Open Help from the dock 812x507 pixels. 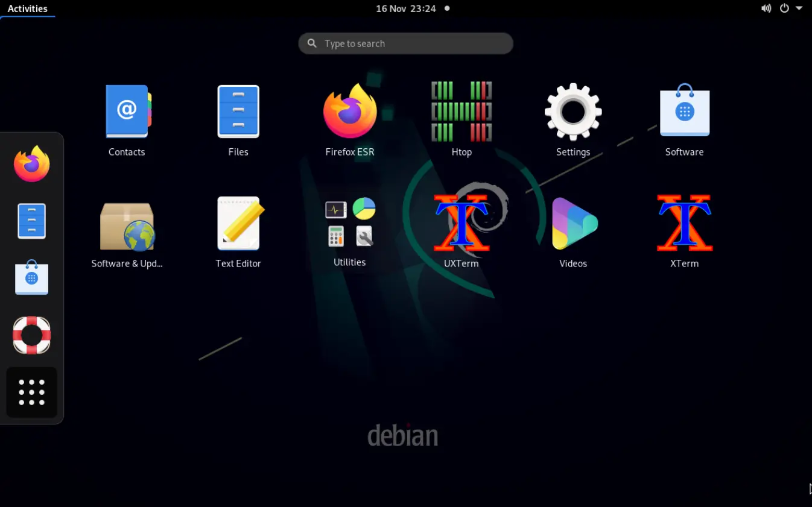31,335
